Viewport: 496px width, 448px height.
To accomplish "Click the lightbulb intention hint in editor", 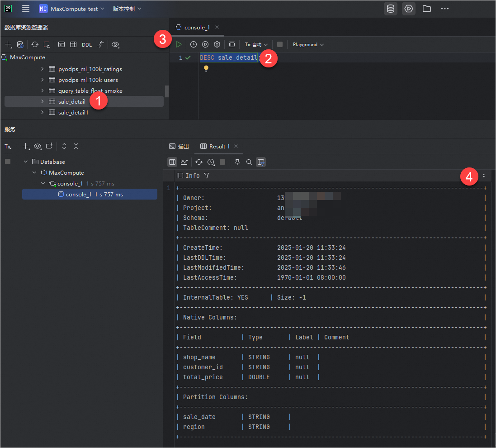I will [206, 69].
